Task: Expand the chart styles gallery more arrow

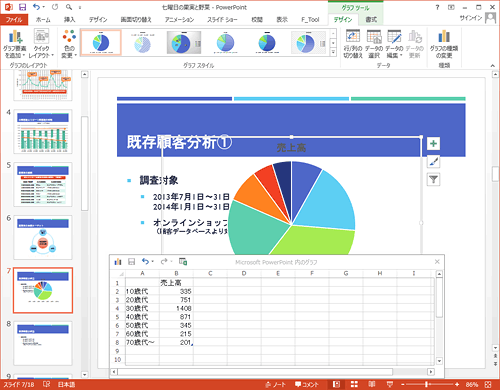Action: coord(333,52)
